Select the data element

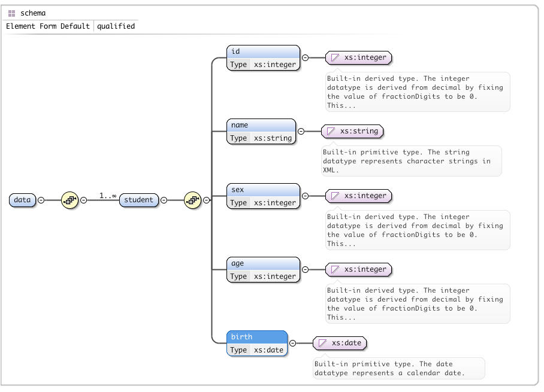pyautogui.click(x=22, y=200)
